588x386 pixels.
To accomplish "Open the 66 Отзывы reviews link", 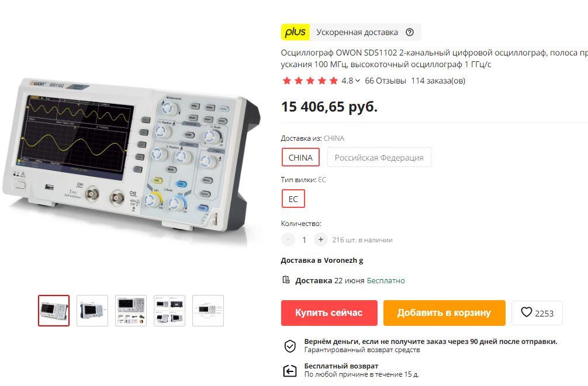I will tap(385, 81).
